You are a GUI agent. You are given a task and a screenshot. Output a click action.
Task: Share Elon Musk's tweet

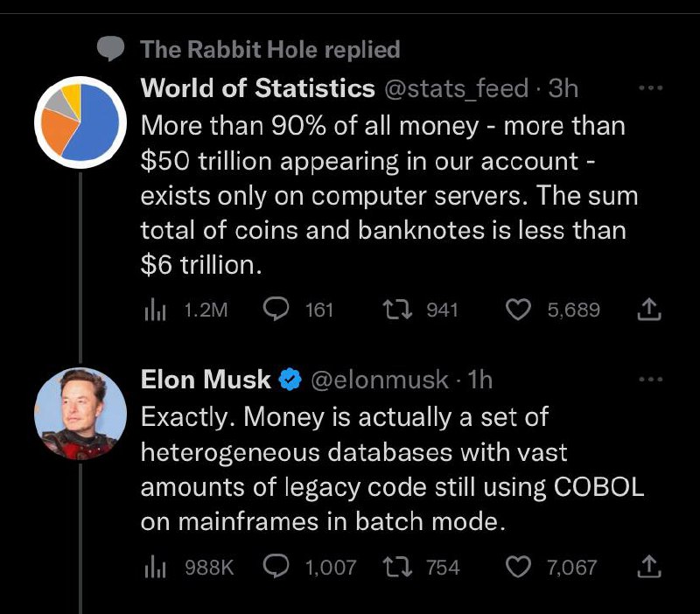click(648, 566)
